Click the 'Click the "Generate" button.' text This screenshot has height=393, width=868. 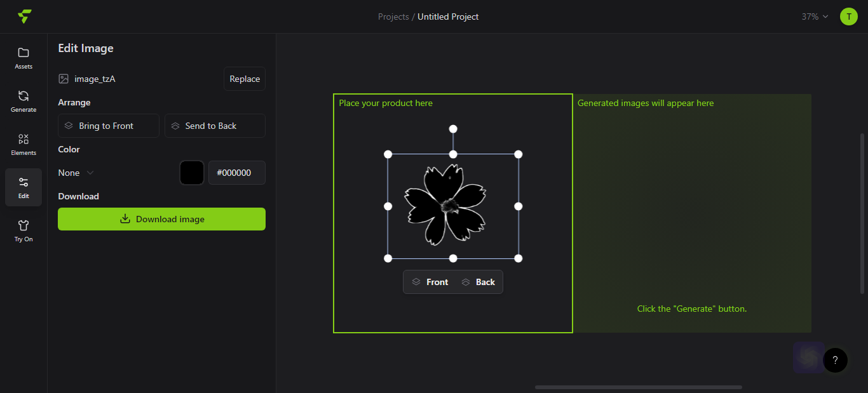(x=692, y=309)
